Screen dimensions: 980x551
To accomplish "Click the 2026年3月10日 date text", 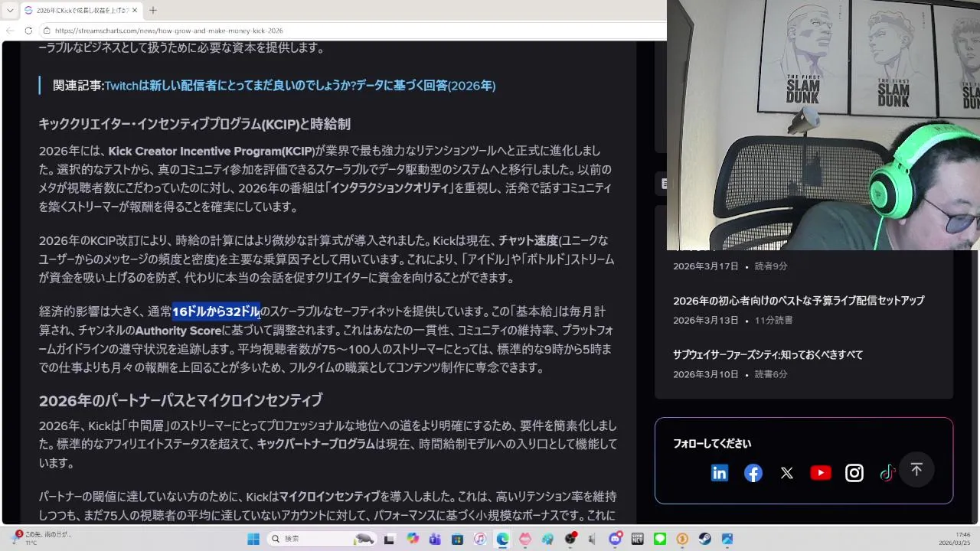I will 706,374.
